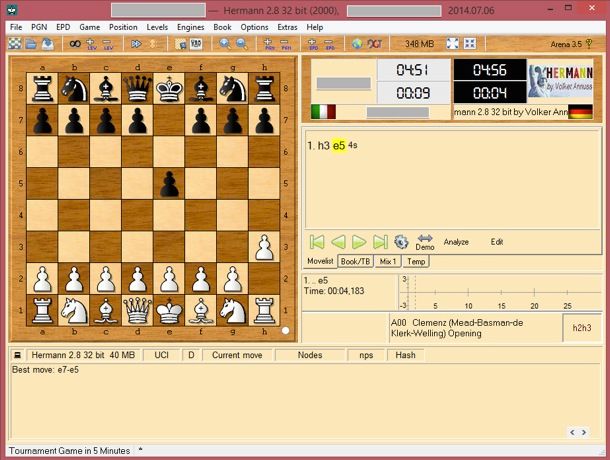Jump to the first move

(x=317, y=242)
